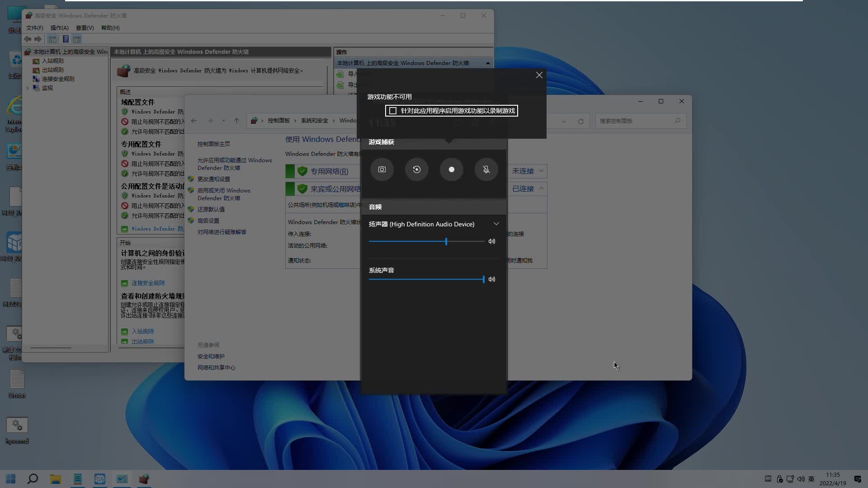Viewport: 868px width, 488px height.
Task: Select 入站规则 in the firewall tree
Action: pyautogui.click(x=52, y=61)
